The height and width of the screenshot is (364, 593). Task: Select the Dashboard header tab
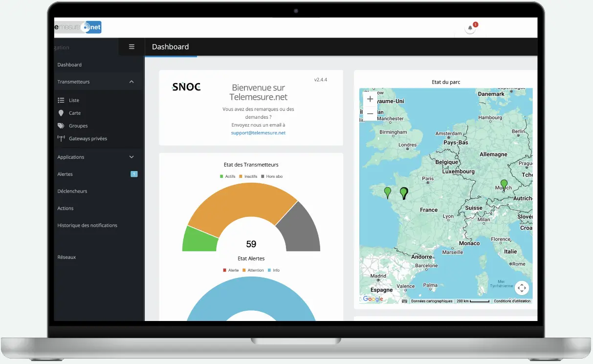coord(171,47)
